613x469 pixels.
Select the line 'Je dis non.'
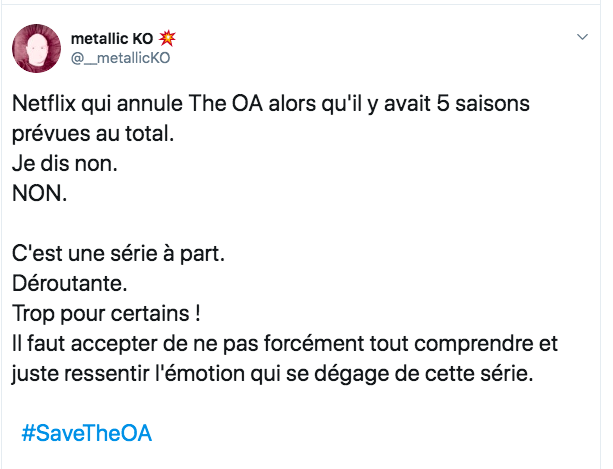[65, 163]
